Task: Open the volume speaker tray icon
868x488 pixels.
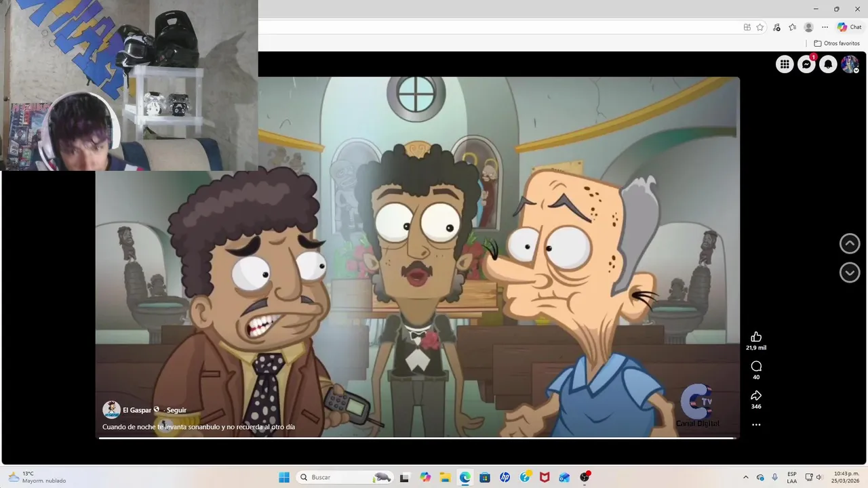Action: 819,477
